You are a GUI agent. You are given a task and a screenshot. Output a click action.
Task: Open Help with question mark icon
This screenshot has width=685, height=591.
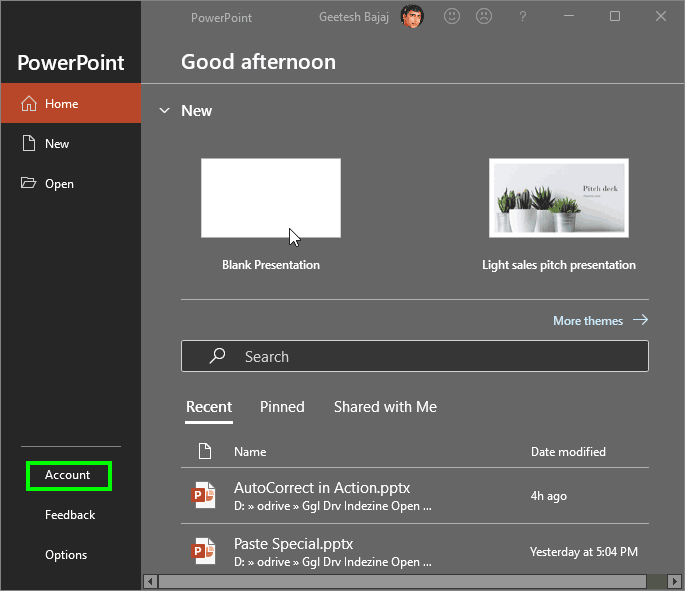coord(522,17)
